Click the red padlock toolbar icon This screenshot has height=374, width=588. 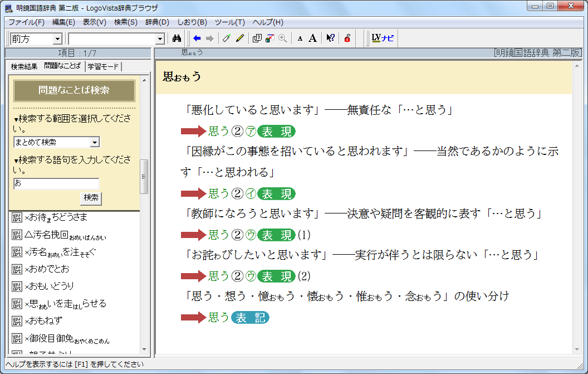347,38
